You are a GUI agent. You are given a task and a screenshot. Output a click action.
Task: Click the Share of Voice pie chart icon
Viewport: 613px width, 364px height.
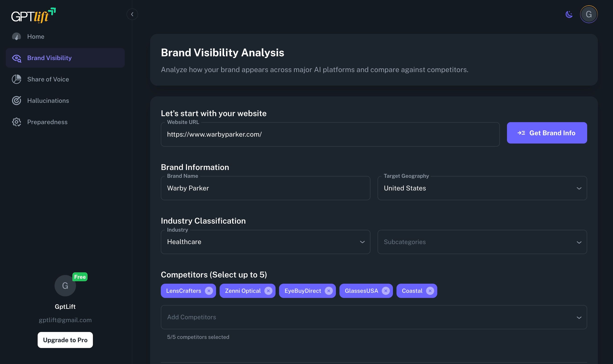pyautogui.click(x=16, y=79)
